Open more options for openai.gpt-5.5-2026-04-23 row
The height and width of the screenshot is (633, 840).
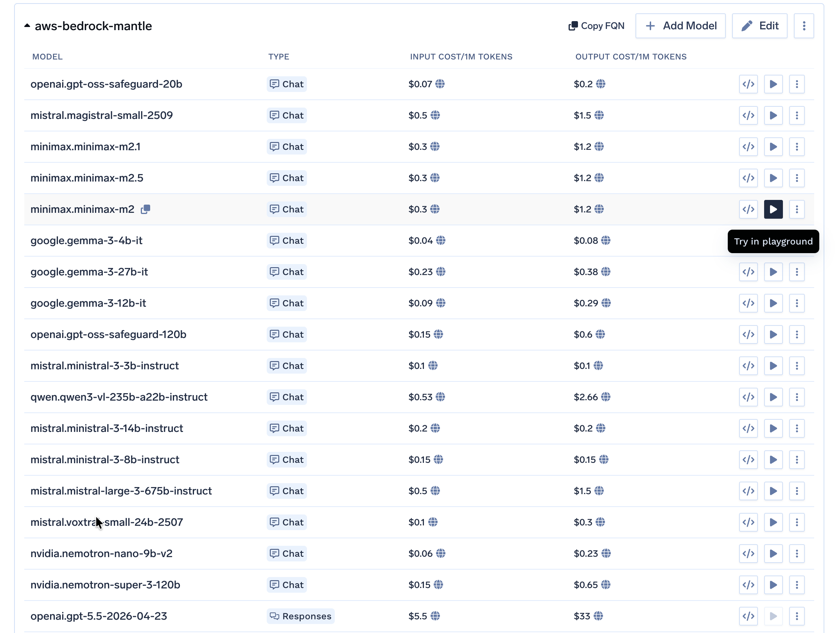click(797, 616)
